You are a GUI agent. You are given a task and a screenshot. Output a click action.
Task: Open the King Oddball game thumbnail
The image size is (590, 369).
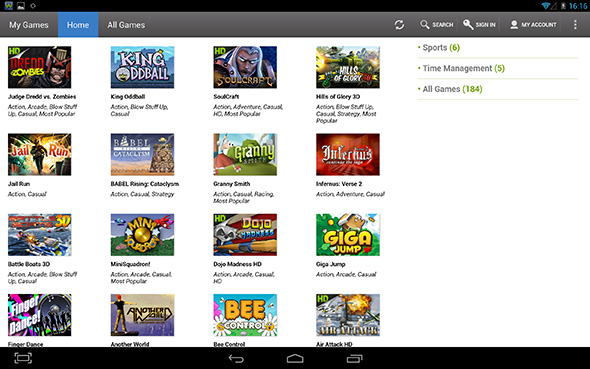(142, 67)
